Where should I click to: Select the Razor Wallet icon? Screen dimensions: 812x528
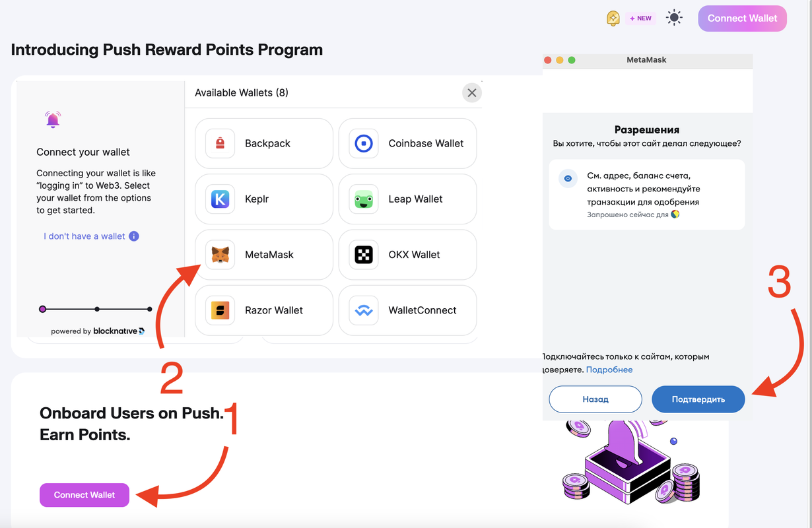pyautogui.click(x=220, y=310)
